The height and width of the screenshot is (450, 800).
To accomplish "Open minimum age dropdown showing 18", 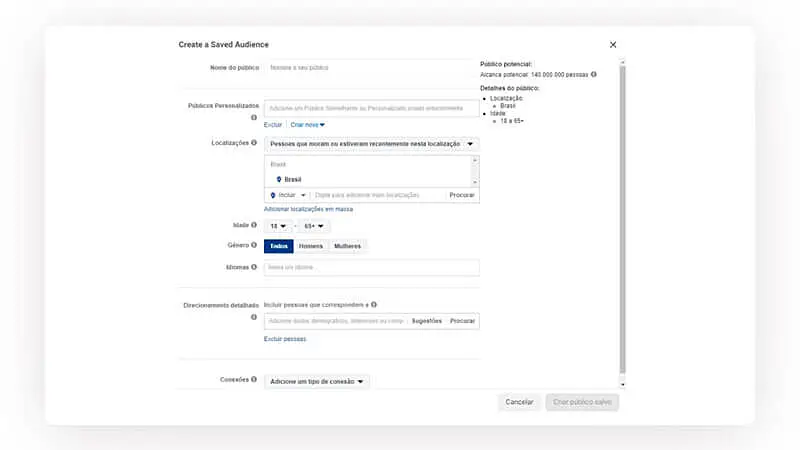I will (278, 226).
